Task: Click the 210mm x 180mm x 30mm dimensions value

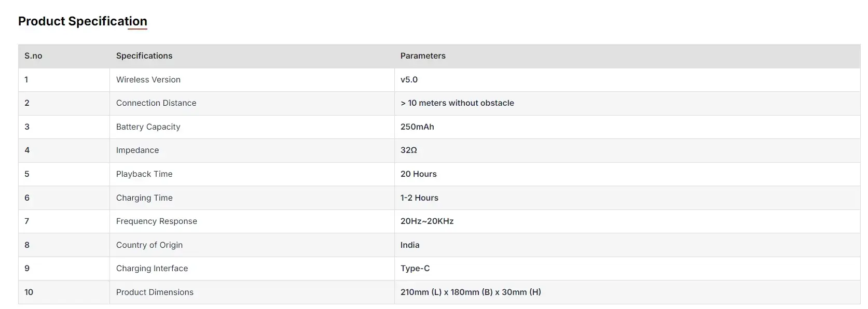Action: pyautogui.click(x=471, y=292)
